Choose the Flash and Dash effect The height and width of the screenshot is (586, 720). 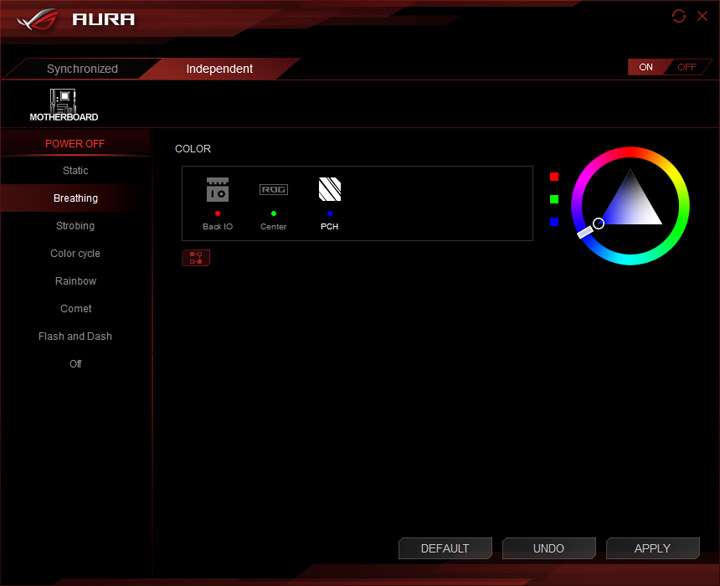coord(75,336)
